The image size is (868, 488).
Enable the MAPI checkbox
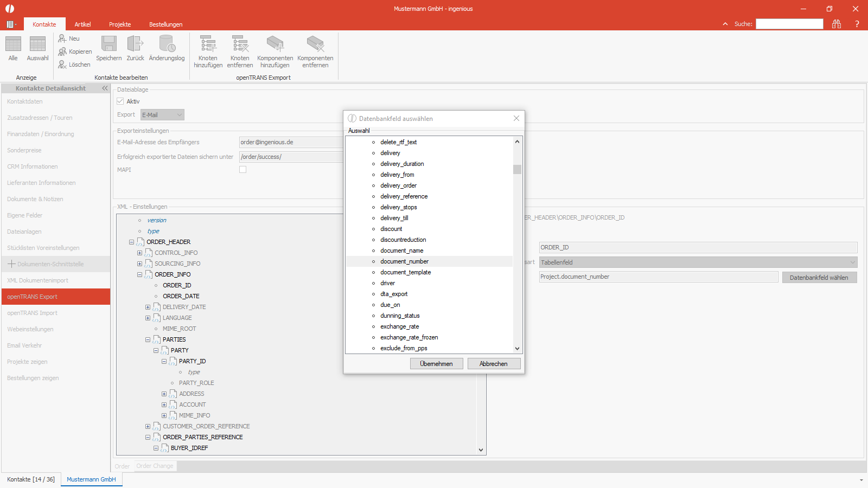[x=243, y=170]
